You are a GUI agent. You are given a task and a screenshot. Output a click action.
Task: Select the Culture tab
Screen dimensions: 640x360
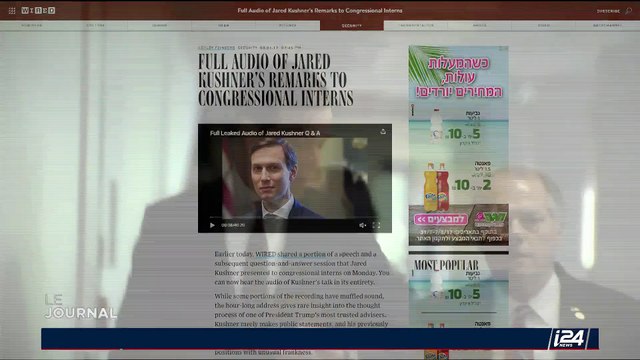point(96,25)
